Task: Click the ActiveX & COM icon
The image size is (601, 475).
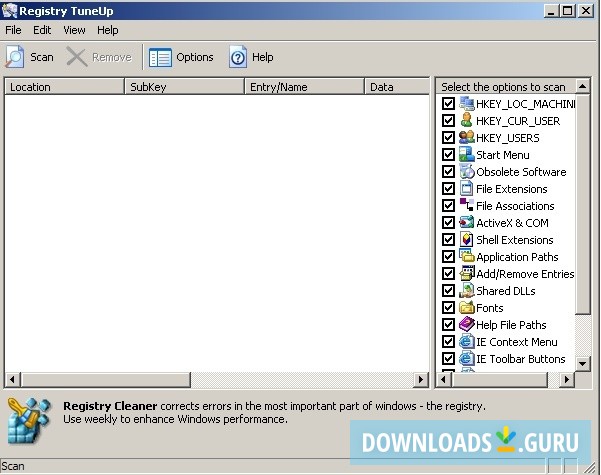Action: (466, 222)
